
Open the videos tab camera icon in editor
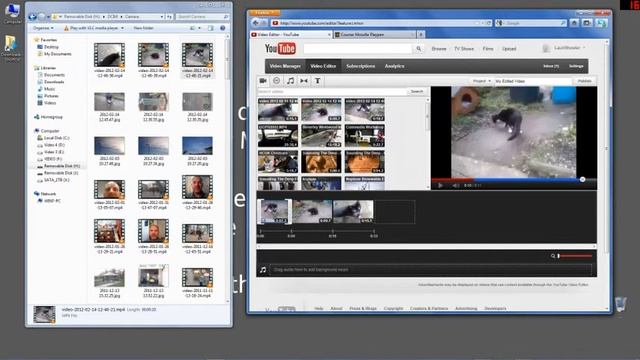click(263, 81)
